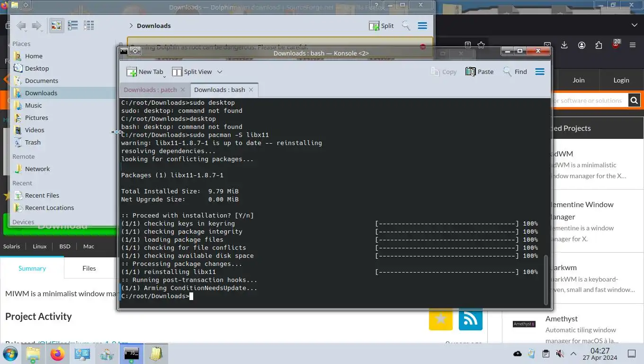This screenshot has width=644, height=364.
Task: Open search in Dolphin toolbar
Action: [x=406, y=26]
